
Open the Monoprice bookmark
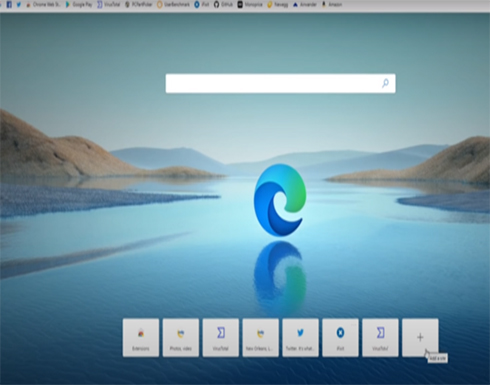tap(250, 4)
